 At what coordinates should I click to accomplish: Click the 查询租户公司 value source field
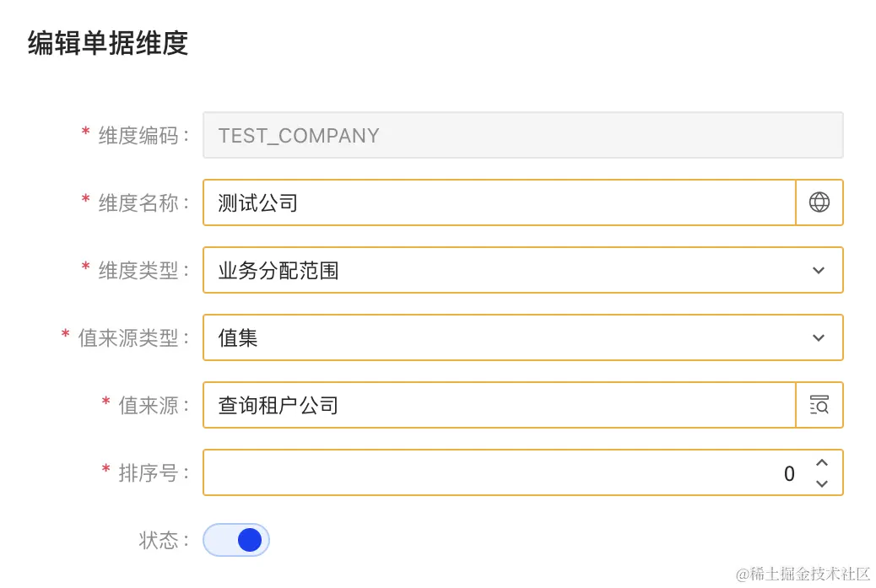coord(500,405)
